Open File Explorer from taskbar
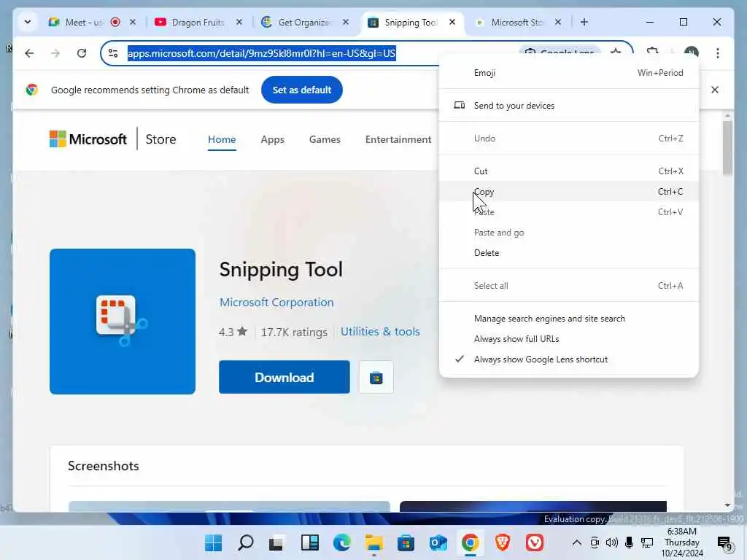 pyautogui.click(x=374, y=542)
